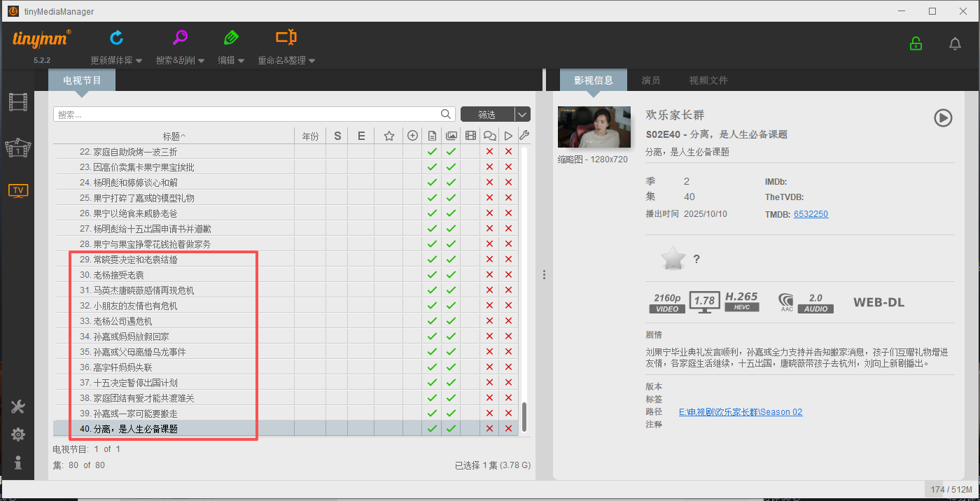This screenshot has height=501, width=980.
Task: Toggle the green lock icon
Action: click(916, 43)
